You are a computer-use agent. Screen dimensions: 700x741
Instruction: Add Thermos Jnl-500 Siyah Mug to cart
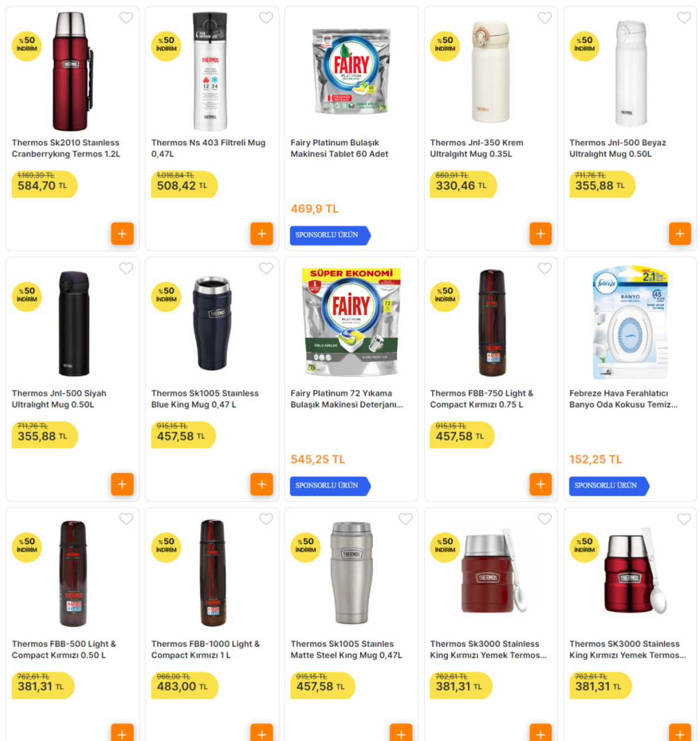(122, 484)
